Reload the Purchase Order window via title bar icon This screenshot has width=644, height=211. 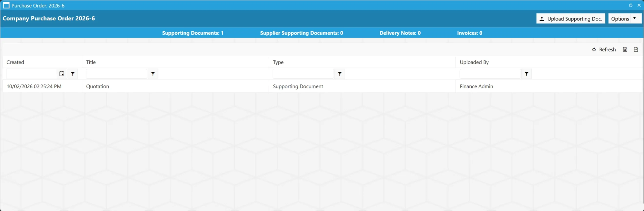coord(631,5)
